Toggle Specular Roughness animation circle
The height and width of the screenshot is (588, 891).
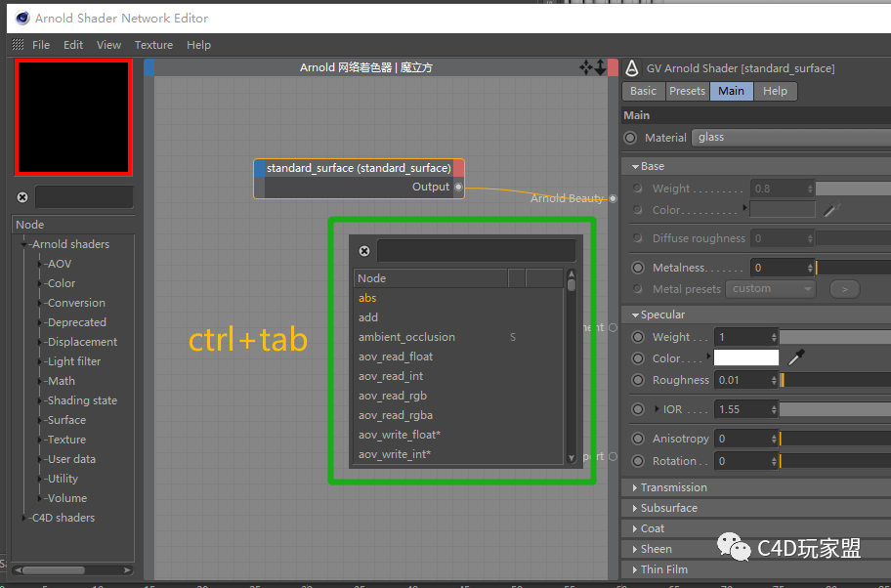(638, 380)
